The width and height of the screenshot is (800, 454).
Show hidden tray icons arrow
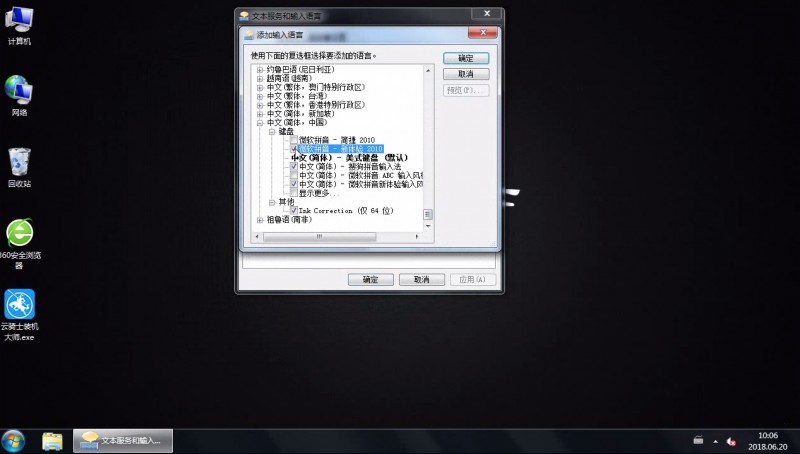click(715, 441)
